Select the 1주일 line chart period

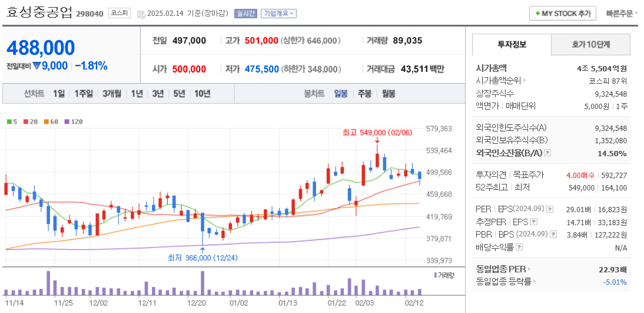pyautogui.click(x=84, y=94)
